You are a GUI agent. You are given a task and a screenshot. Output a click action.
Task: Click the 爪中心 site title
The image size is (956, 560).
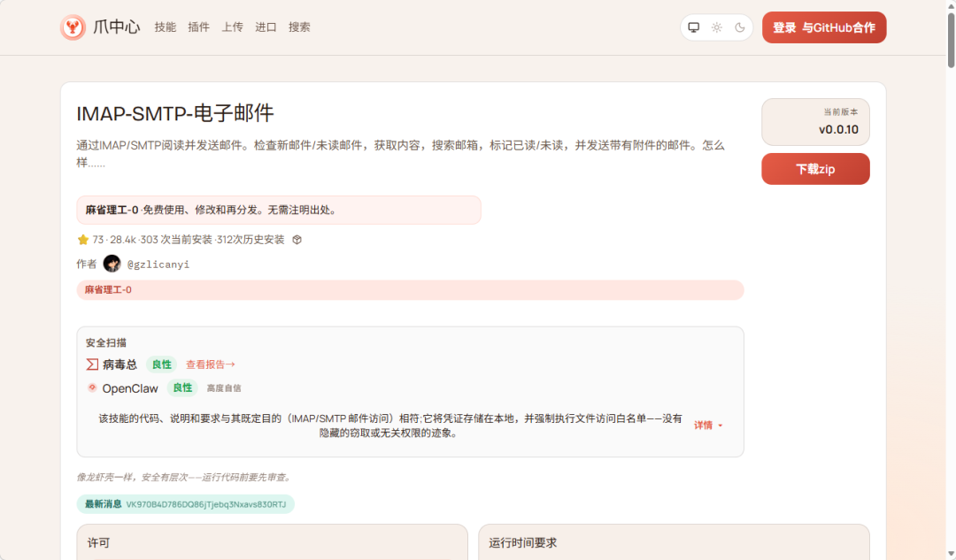(117, 27)
